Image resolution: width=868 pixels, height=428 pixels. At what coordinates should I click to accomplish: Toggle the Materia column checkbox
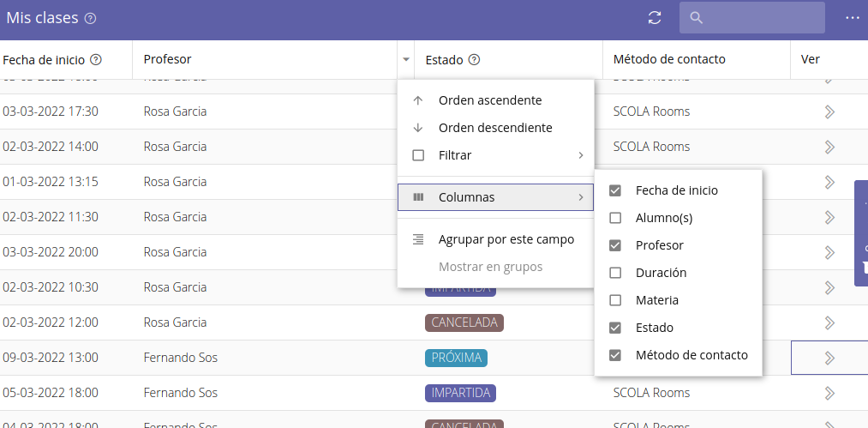pos(615,300)
